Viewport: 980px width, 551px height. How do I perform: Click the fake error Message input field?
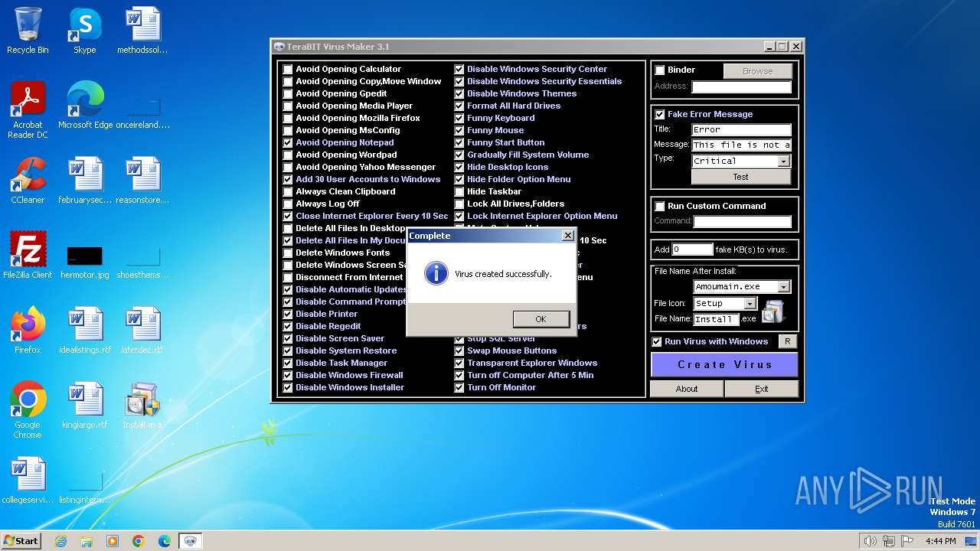point(741,145)
